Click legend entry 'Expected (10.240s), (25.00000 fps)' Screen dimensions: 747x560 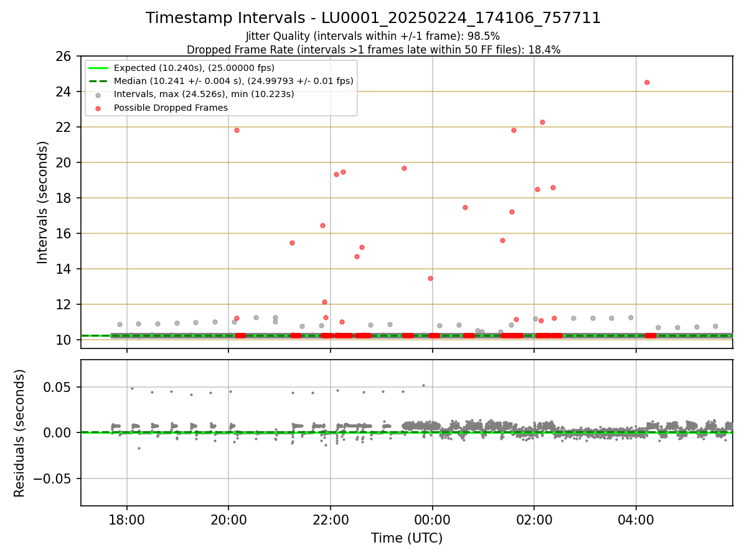pyautogui.click(x=194, y=68)
